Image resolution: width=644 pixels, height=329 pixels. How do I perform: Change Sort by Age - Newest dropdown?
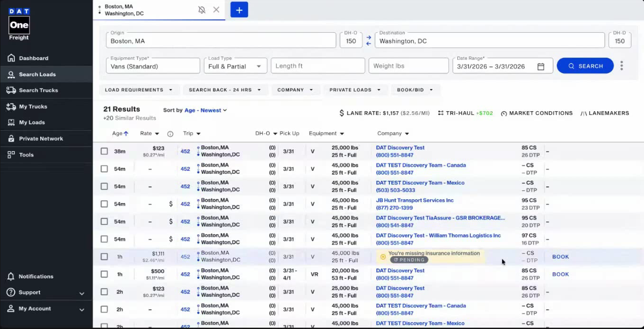point(205,110)
